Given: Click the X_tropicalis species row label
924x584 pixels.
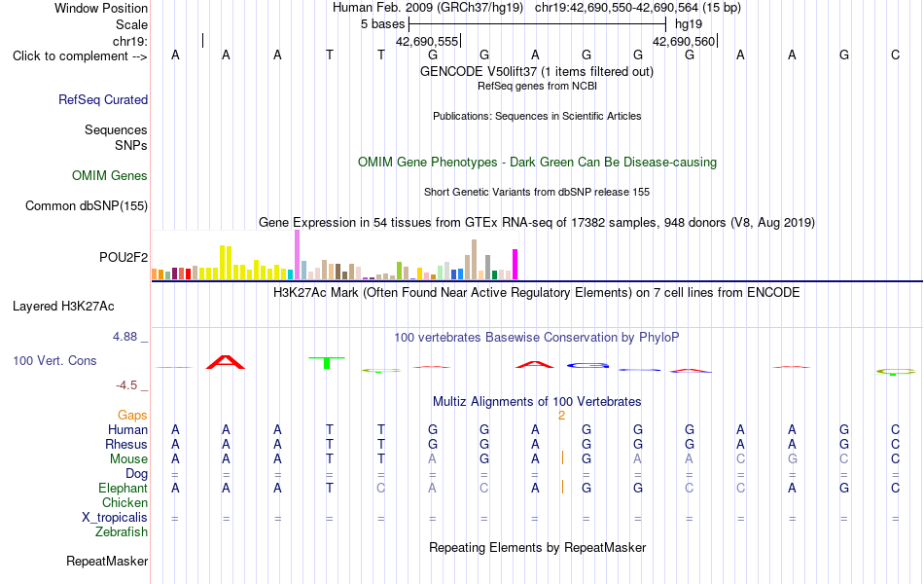Looking at the screenshot, I should [115, 518].
